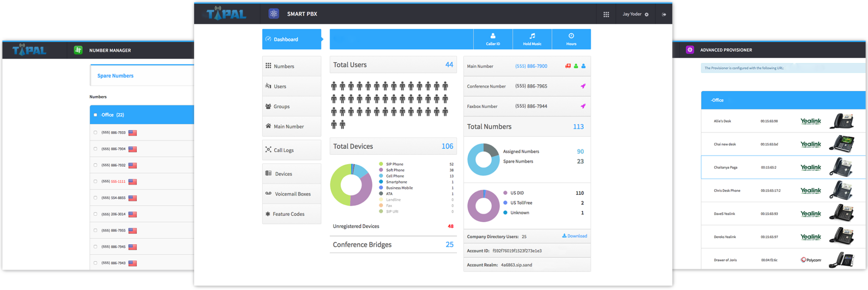Open Jay Yoder user settings menu
The width and height of the screenshot is (868, 290).
tap(635, 14)
